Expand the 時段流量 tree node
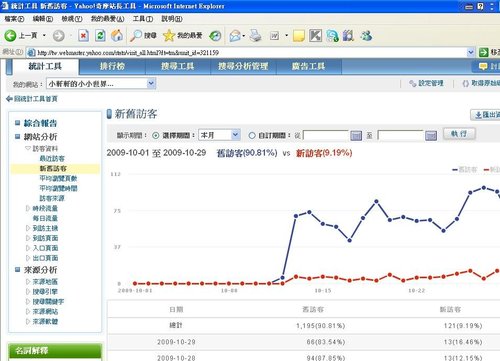The image size is (500, 361). (x=28, y=208)
